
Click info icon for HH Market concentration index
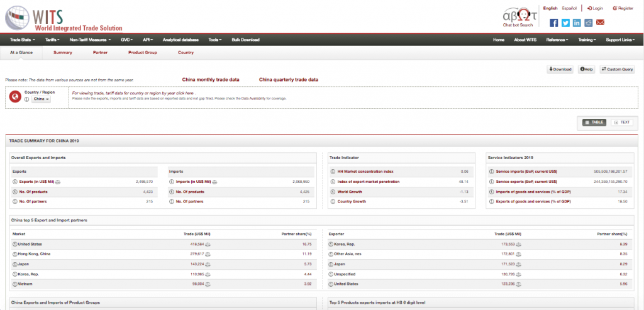333,172
